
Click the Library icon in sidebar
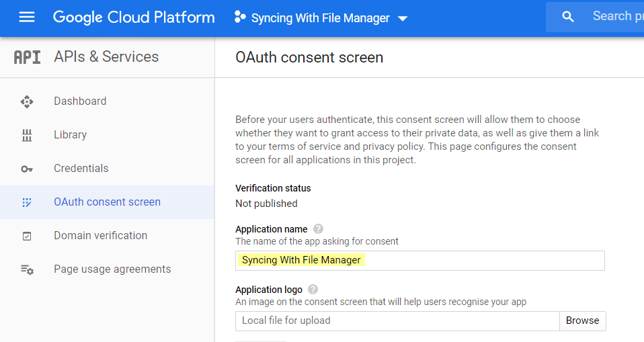click(27, 135)
